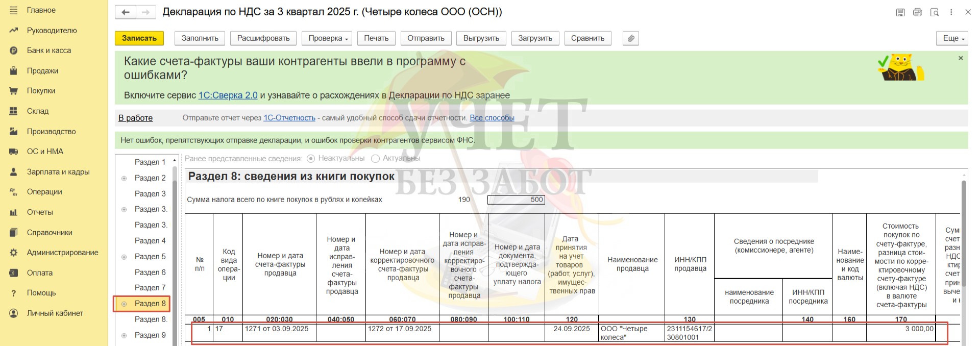Select the Неактуальны radio button
This screenshot has width=980, height=346.
tap(311, 159)
